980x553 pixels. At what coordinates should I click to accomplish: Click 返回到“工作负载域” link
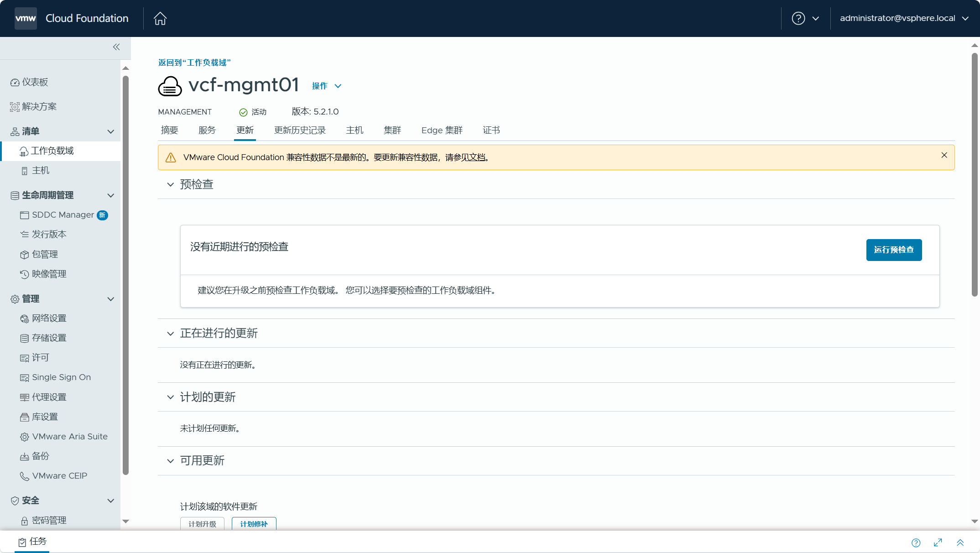[x=194, y=63]
